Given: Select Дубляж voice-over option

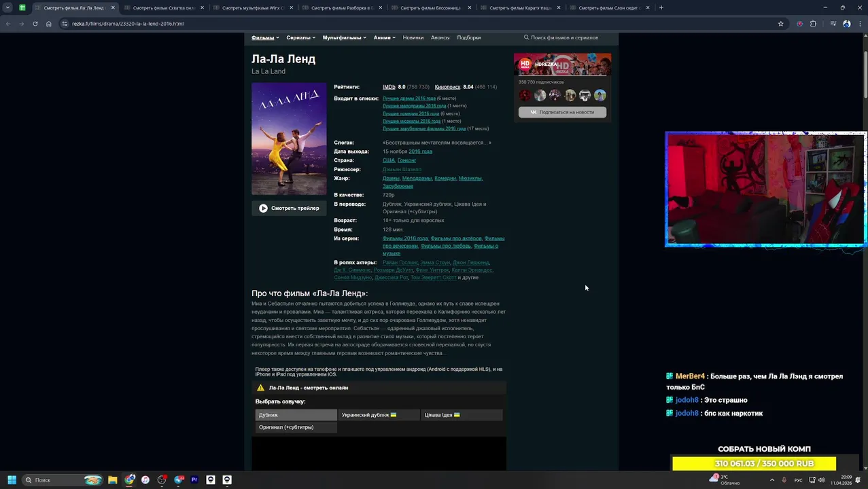Looking at the screenshot, I should 296,415.
